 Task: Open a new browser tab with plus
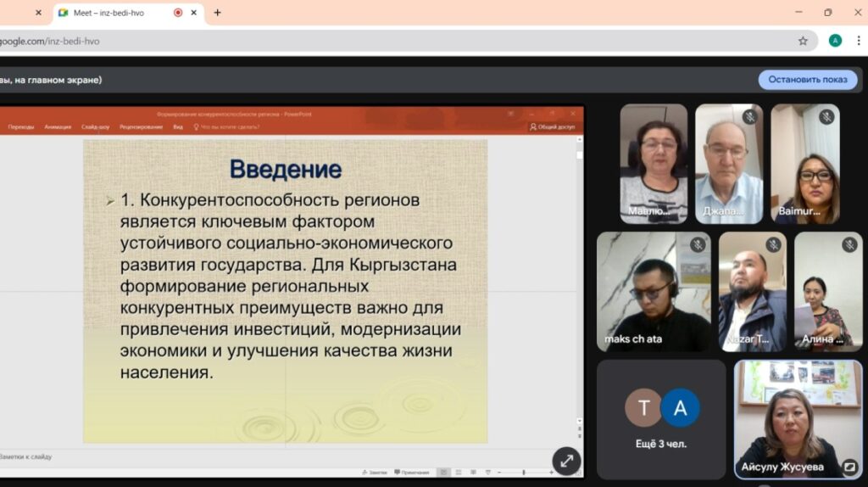218,13
